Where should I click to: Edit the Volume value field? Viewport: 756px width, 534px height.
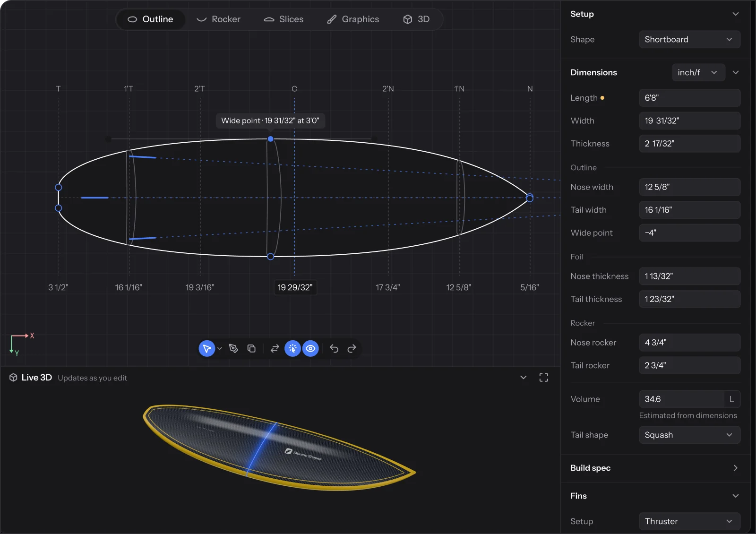click(681, 399)
